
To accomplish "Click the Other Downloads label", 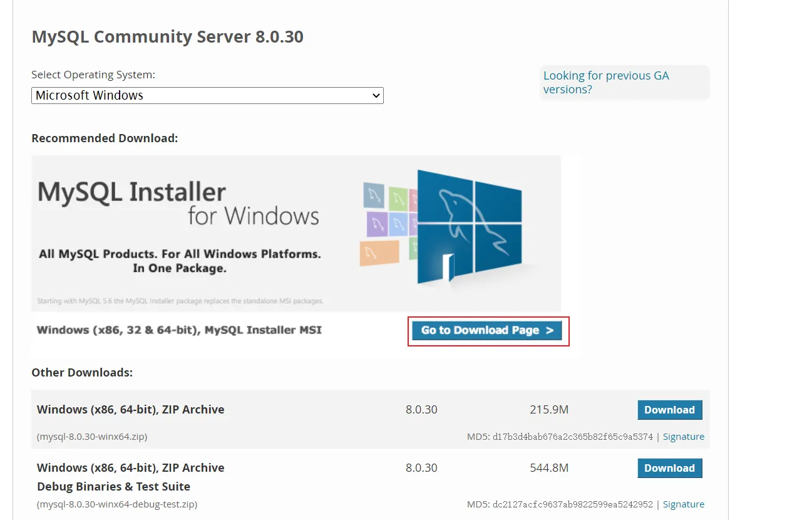I will [82, 373].
